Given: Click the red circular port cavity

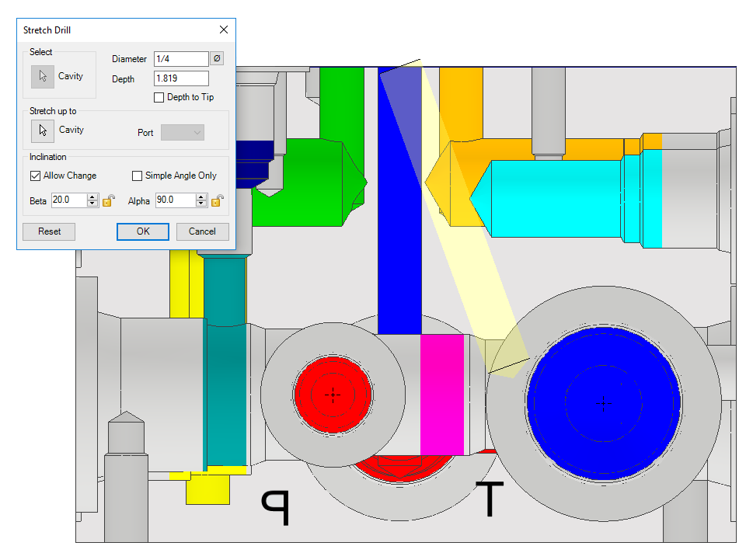Looking at the screenshot, I should click(333, 395).
